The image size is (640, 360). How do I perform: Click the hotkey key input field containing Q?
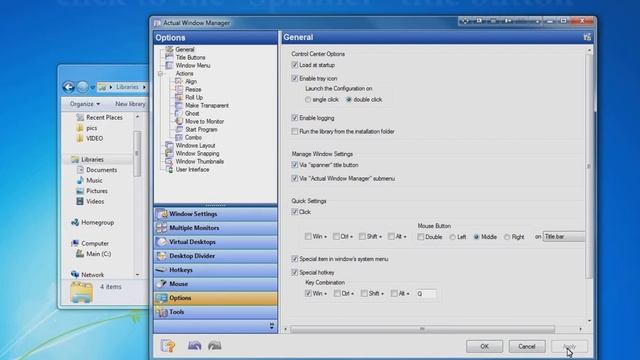426,293
